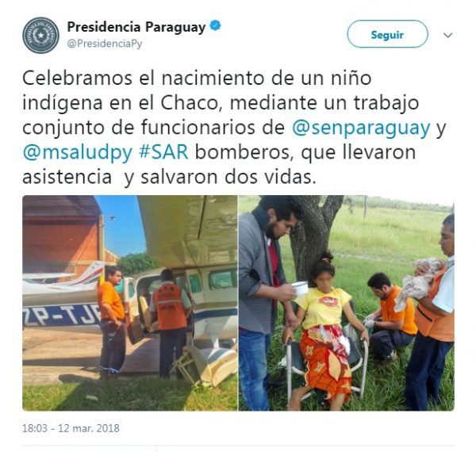Follow the account with Seguir button

click(x=387, y=34)
